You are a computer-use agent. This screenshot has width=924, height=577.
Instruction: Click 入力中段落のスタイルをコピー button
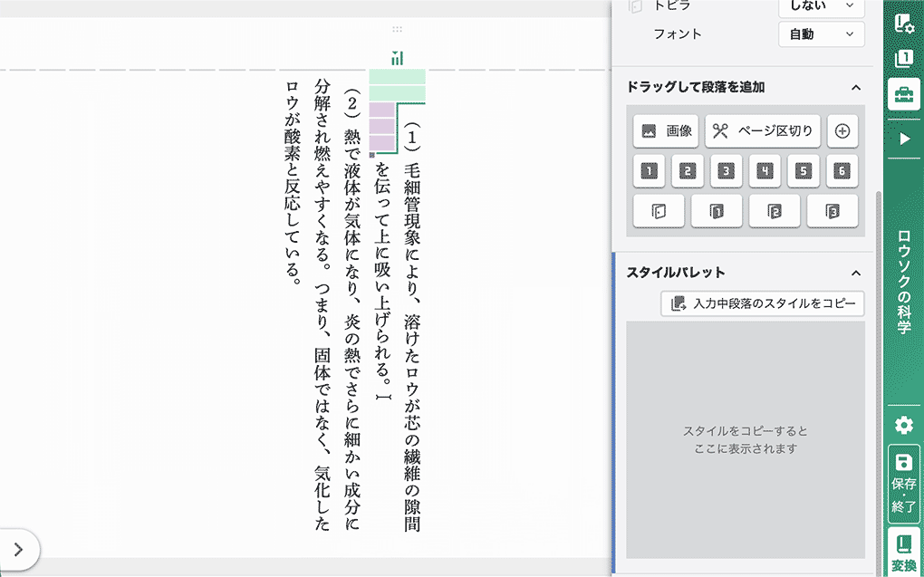point(763,303)
